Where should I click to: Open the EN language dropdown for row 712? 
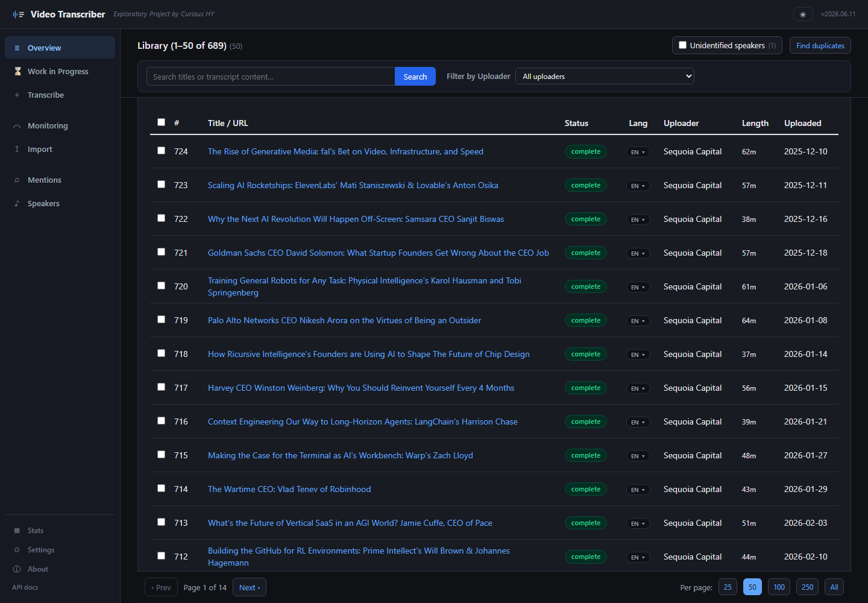click(638, 557)
